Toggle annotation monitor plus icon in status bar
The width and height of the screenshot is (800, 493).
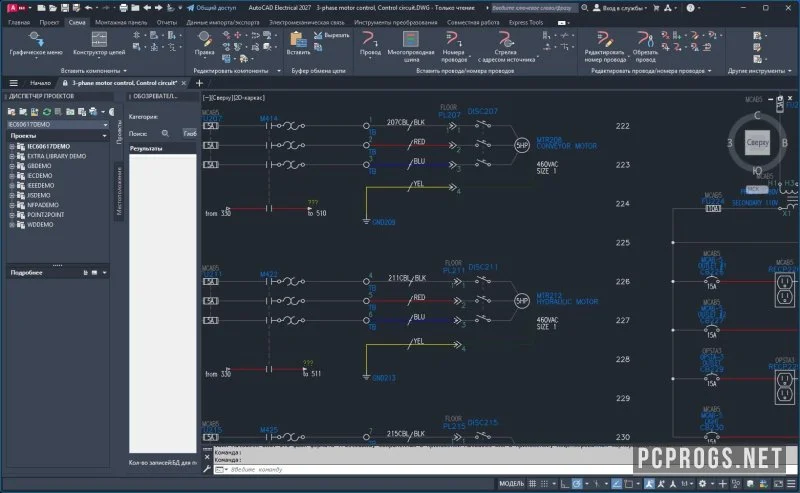tap(722, 483)
